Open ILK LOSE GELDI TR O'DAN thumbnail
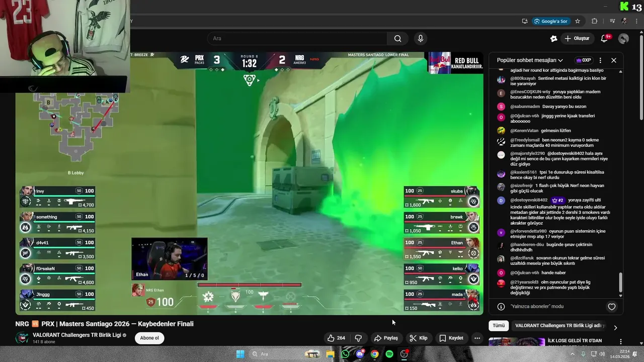The height and width of the screenshot is (362, 644). 516,342
